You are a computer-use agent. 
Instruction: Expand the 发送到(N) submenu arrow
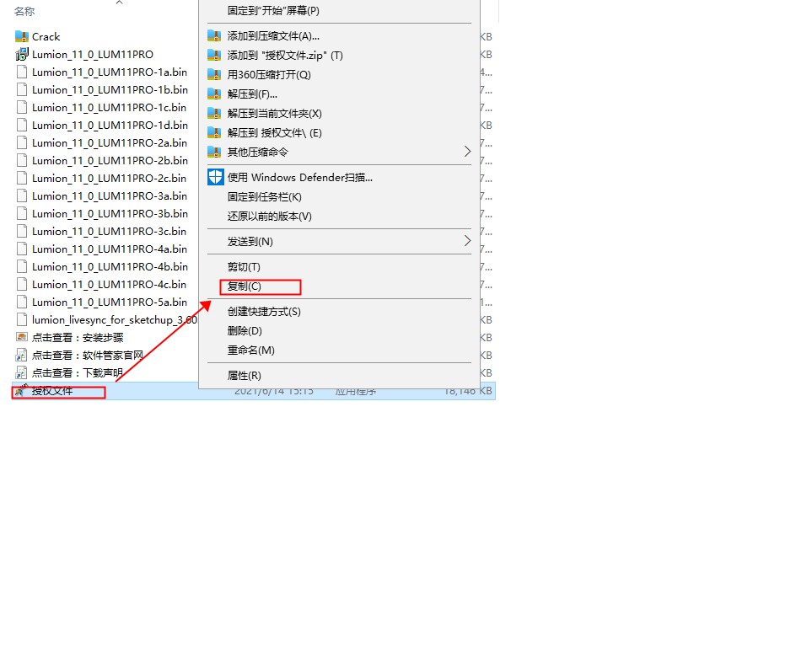468,242
